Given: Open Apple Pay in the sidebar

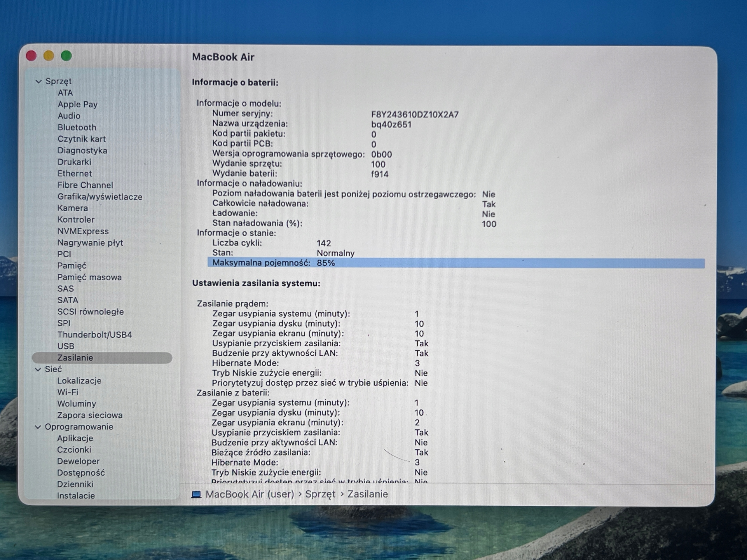Looking at the screenshot, I should click(x=78, y=104).
